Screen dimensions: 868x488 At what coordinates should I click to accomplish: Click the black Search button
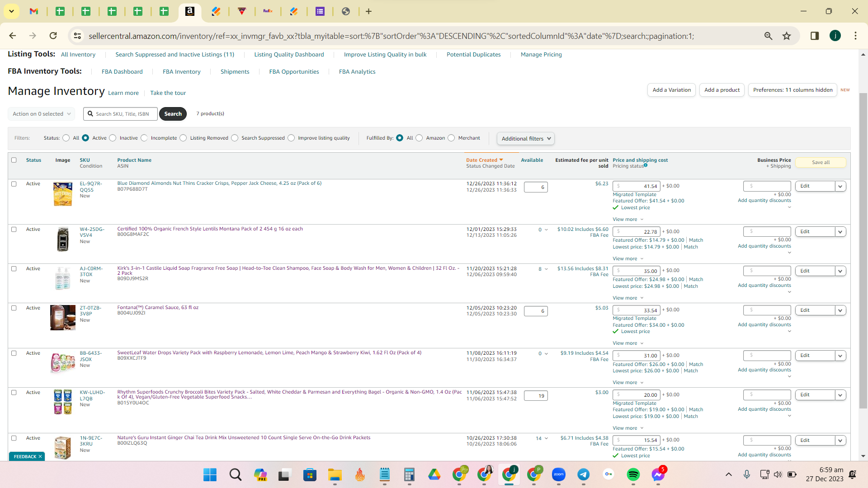(x=173, y=114)
